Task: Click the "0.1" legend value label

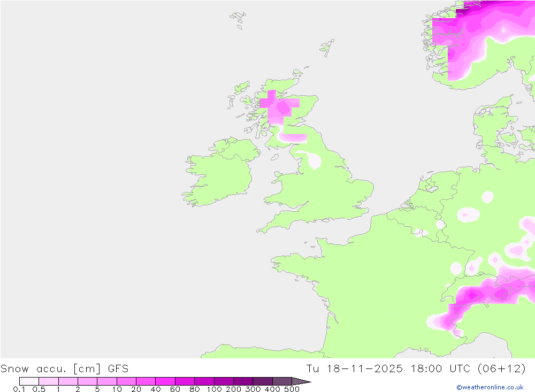Action: (x=19, y=389)
